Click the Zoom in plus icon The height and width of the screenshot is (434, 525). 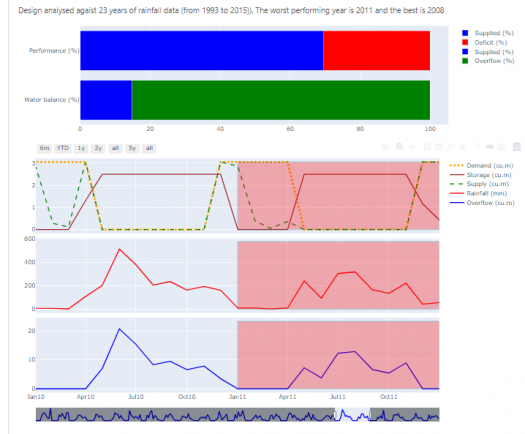(x=428, y=147)
